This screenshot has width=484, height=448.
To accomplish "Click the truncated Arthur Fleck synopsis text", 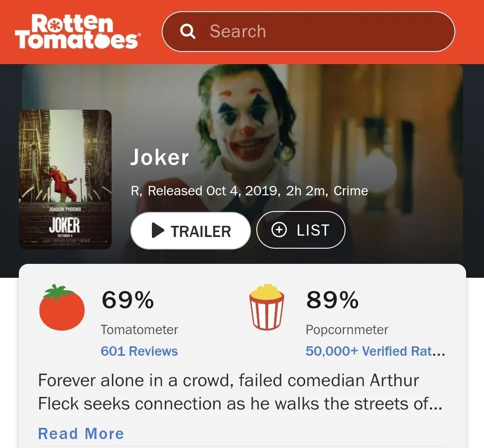I will tap(240, 392).
